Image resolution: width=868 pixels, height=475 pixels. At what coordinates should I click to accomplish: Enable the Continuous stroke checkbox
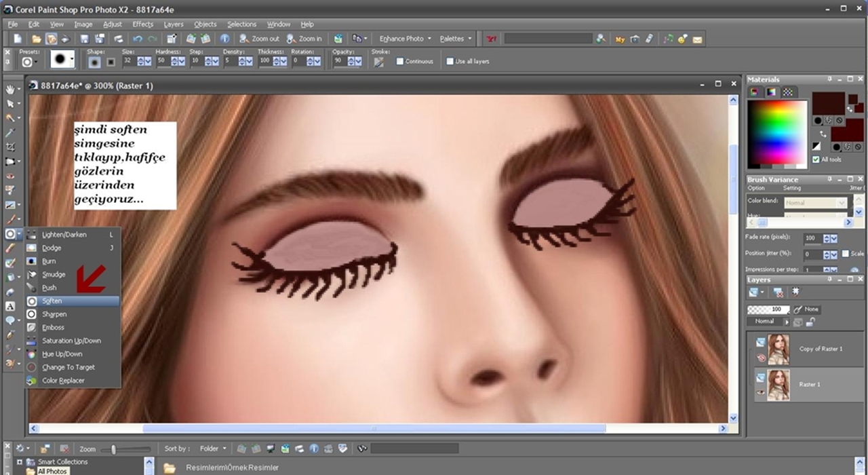point(400,62)
